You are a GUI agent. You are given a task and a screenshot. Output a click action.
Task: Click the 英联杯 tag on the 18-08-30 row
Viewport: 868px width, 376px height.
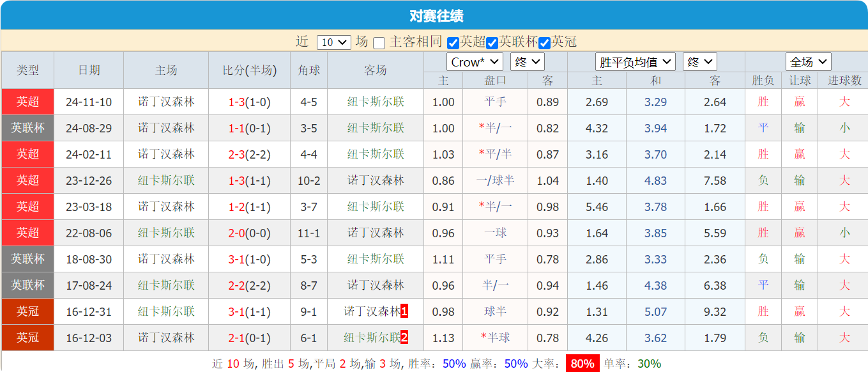tap(27, 259)
